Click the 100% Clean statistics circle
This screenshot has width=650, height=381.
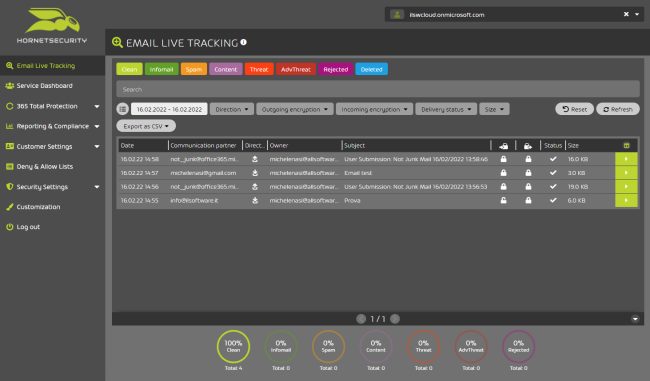pos(233,347)
